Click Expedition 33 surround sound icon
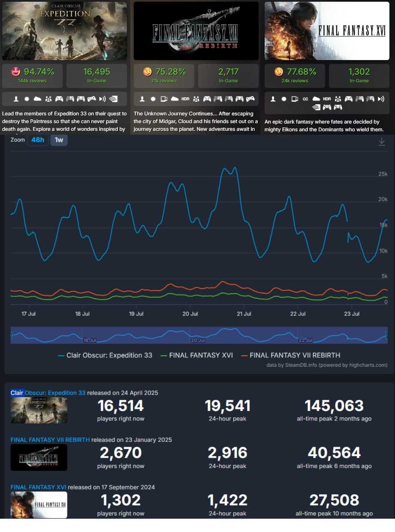 click(102, 99)
